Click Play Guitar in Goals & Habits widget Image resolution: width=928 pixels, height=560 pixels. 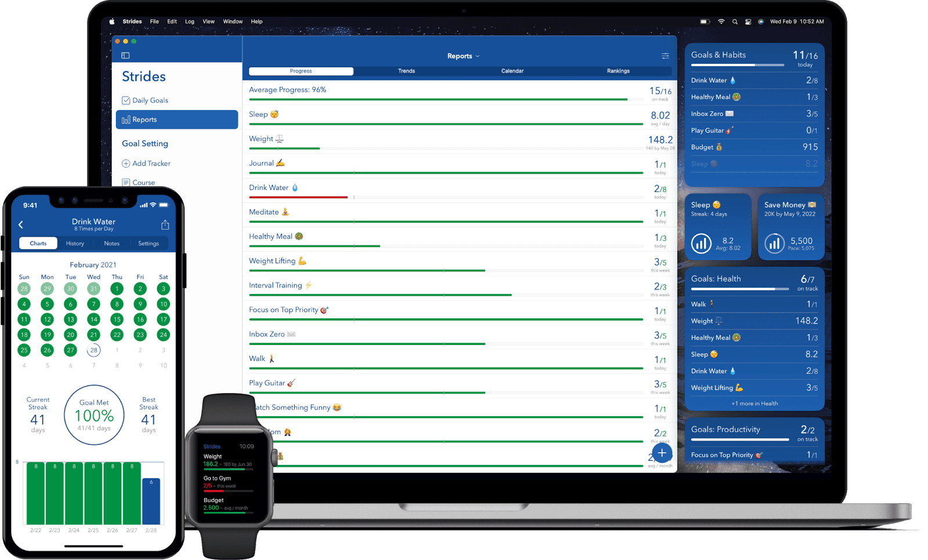[754, 130]
